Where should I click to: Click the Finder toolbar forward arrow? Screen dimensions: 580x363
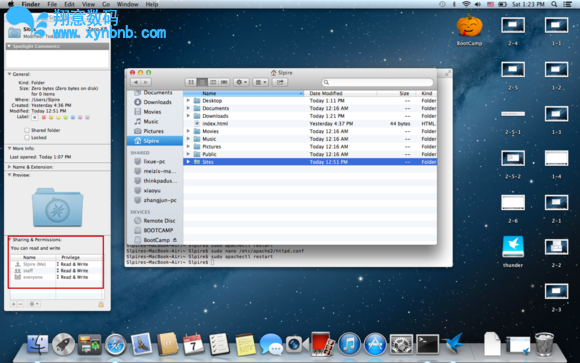point(146,82)
